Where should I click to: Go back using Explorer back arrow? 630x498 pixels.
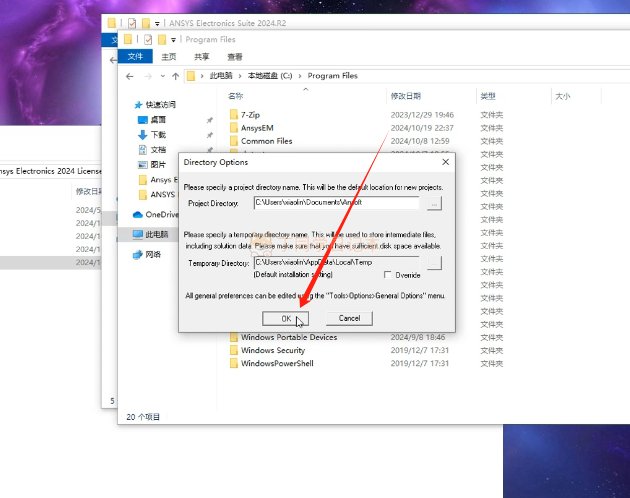[x=129, y=76]
